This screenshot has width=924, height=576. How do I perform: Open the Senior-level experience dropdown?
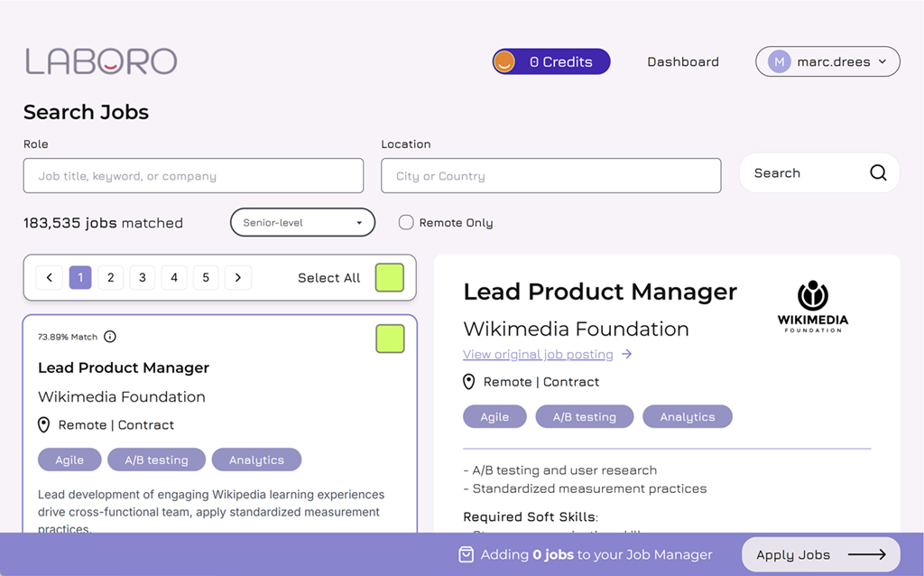click(x=302, y=222)
